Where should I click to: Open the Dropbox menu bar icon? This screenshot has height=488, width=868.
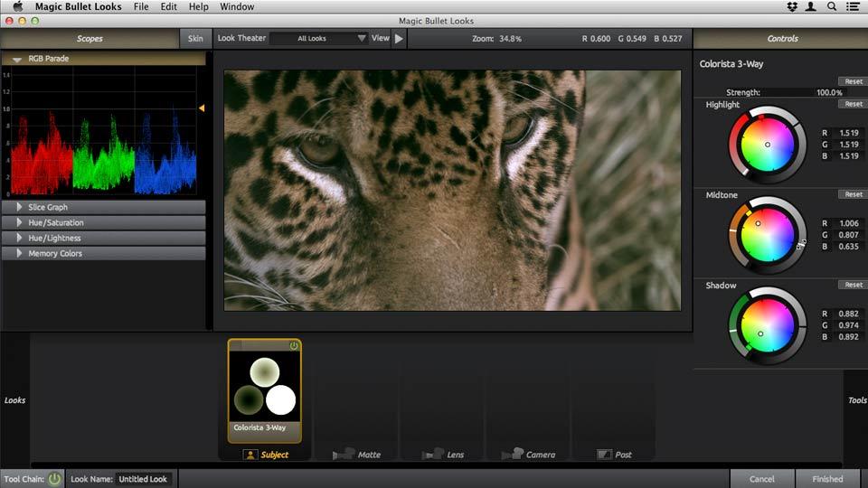792,6
